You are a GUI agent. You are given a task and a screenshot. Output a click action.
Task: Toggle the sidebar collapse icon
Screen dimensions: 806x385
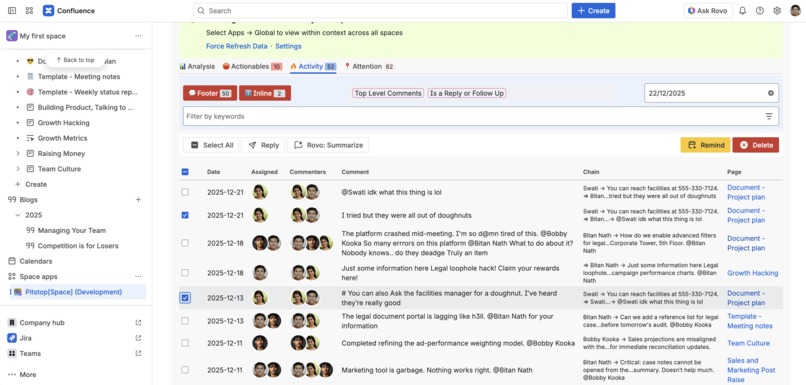12,10
